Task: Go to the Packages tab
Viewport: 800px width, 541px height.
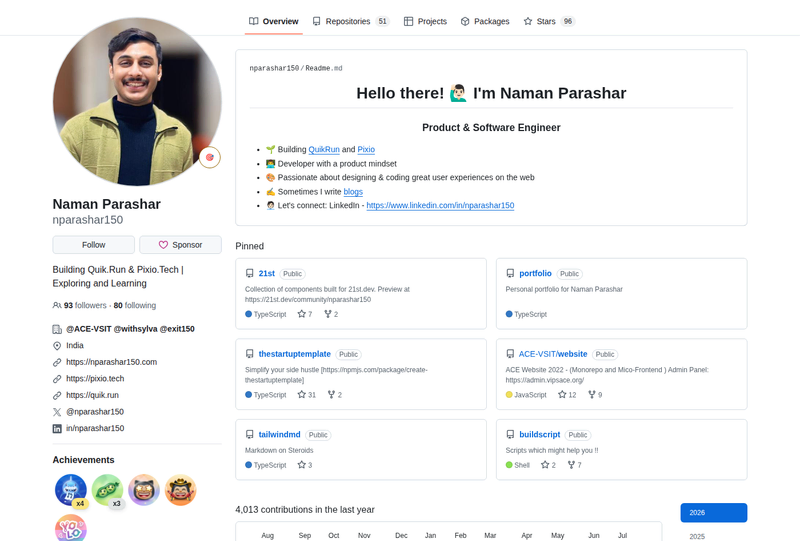Action: 485,21
